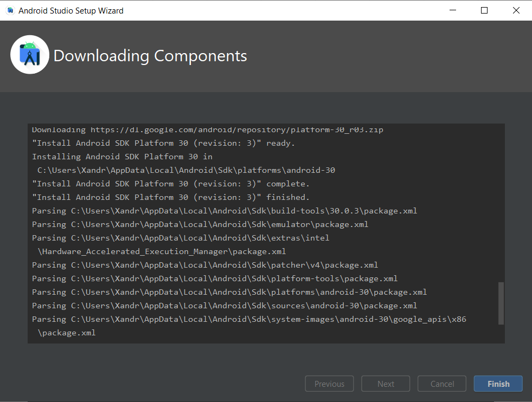
Task: Click the Android Studio icon in the title bar
Action: point(9,10)
